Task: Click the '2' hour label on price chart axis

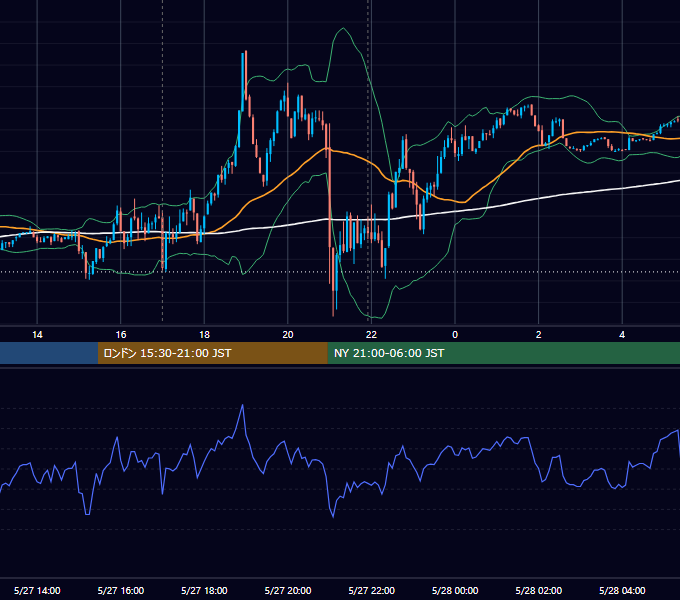Action: pyautogui.click(x=539, y=335)
